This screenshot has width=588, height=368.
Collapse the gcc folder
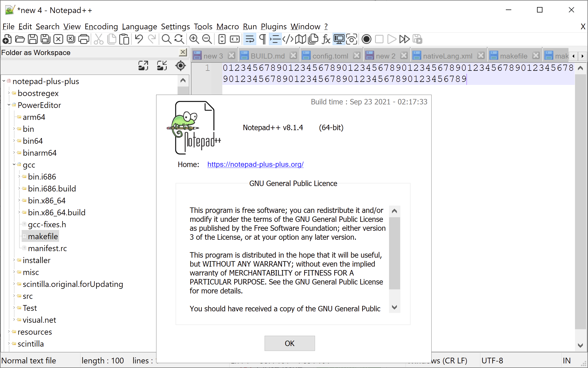[14, 164]
